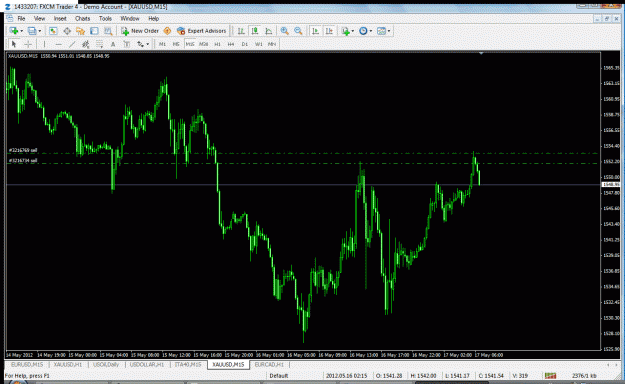
Task: Open the arrows objects icon
Action: pos(140,44)
